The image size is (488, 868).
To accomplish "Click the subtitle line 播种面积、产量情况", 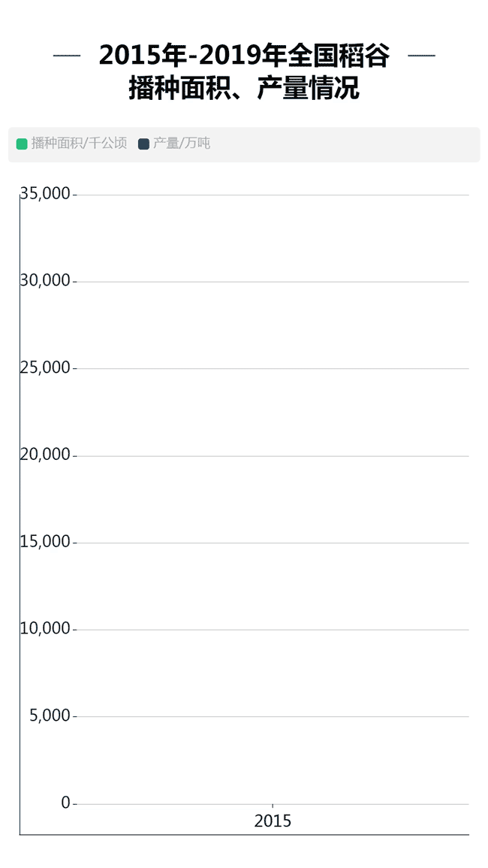I will click(244, 89).
